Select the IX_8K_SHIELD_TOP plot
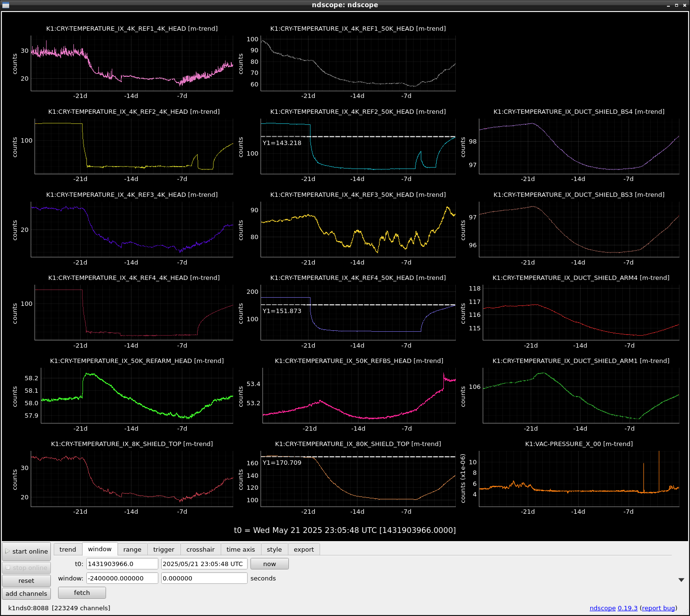The image size is (690, 616). tap(132, 478)
